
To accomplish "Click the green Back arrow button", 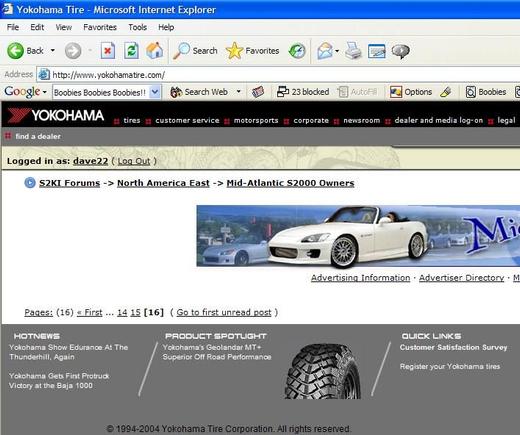I will pos(15,51).
